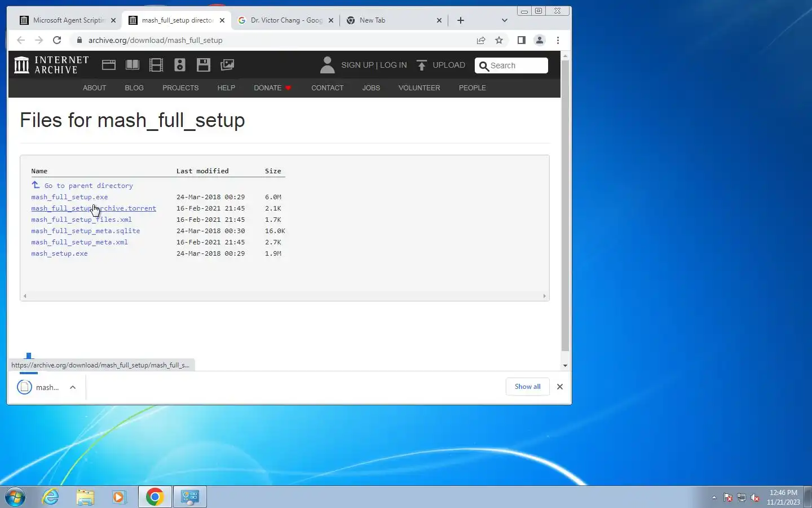Open the VOLUNTEER menu item
The image size is (812, 508).
tap(419, 88)
